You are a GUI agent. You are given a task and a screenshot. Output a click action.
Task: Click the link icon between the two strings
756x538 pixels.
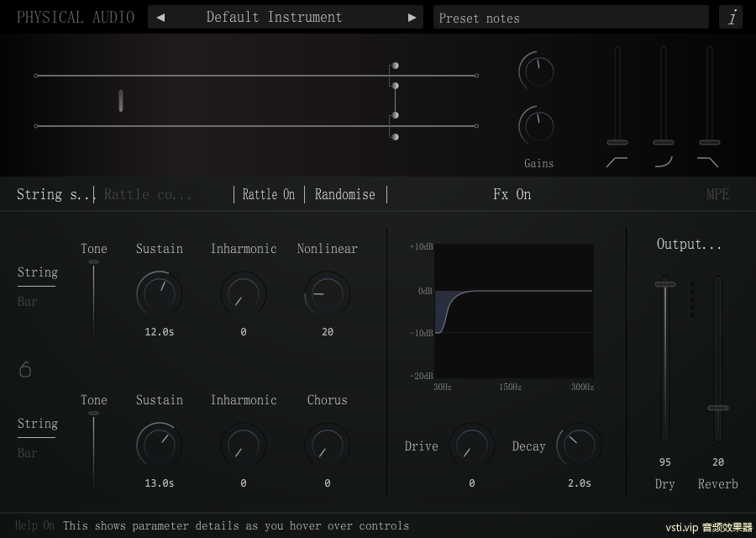25,370
